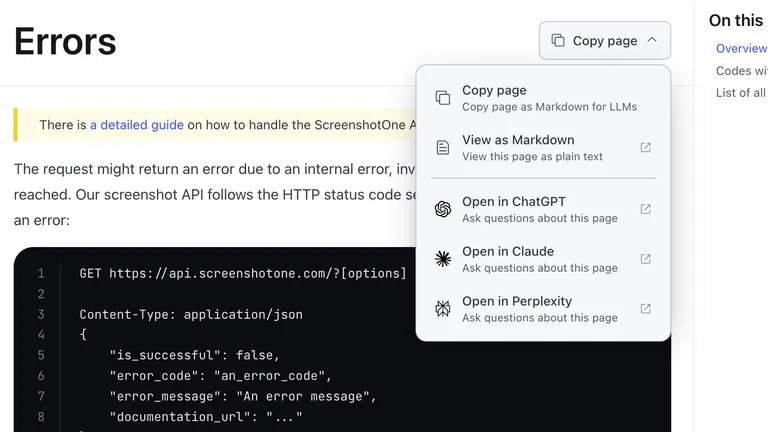The width and height of the screenshot is (768, 432).
Task: Select Copy page as Markdown for LLMs
Action: tap(543, 98)
